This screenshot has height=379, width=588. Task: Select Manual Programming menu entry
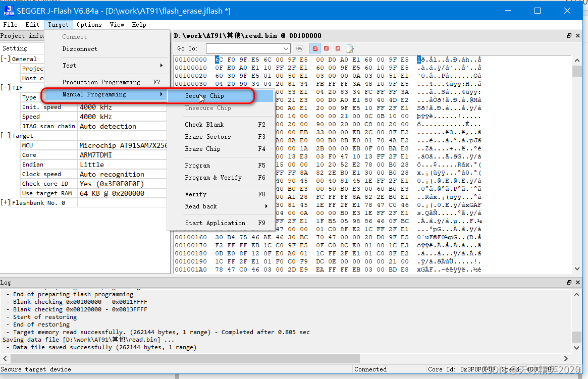coord(106,94)
